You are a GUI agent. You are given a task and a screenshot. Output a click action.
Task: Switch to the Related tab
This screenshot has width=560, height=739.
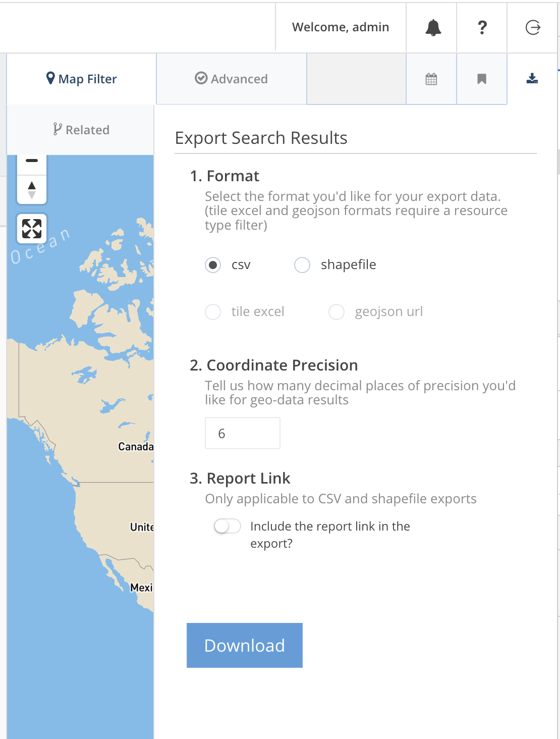[x=81, y=129]
